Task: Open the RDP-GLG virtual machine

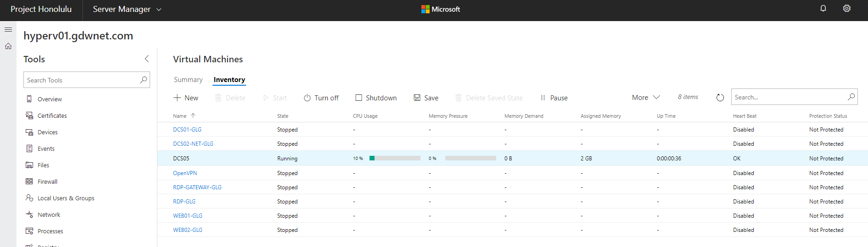Action: click(184, 202)
